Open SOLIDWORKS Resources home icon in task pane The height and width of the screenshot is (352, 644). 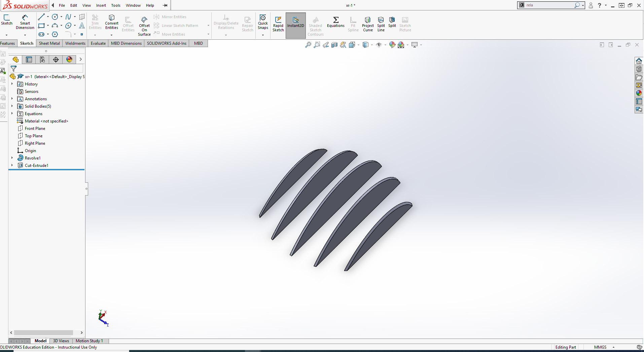coord(639,61)
